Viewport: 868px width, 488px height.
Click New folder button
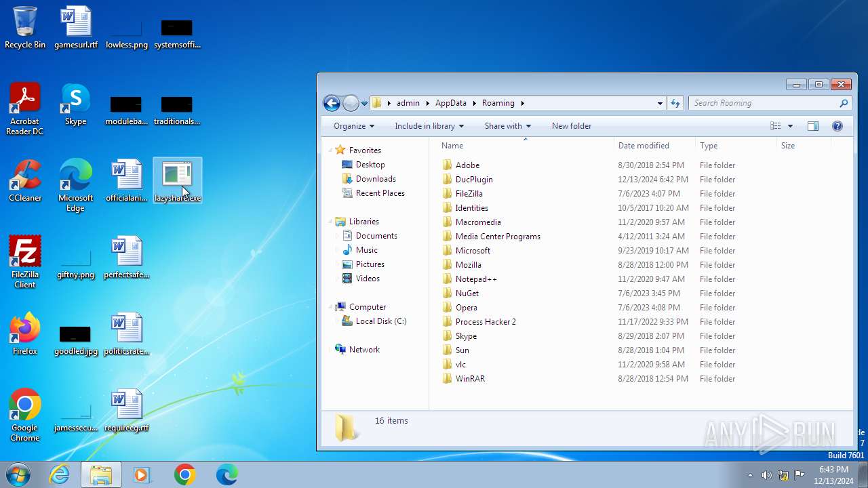click(x=572, y=126)
